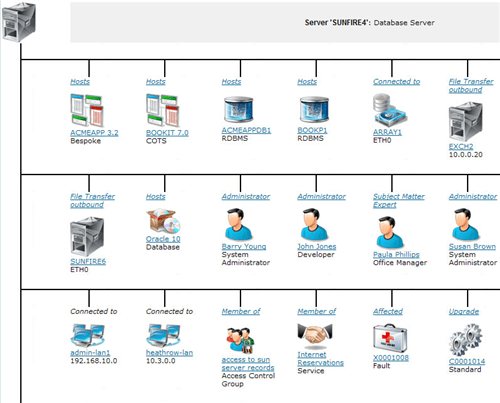This screenshot has height=403, width=500.
Task: Select John Jones's person icon
Action: pyautogui.click(x=314, y=224)
